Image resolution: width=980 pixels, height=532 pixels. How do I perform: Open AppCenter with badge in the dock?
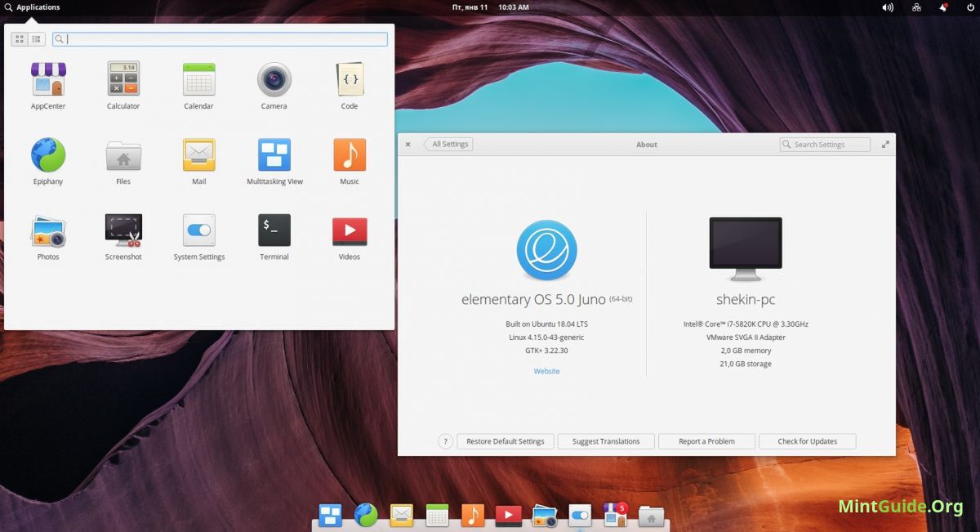click(614, 514)
